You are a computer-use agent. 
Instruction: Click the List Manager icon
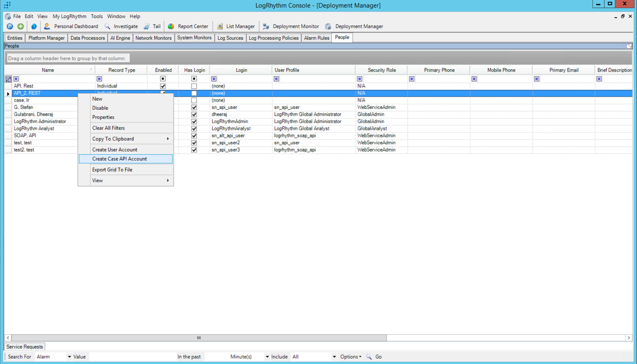(x=220, y=26)
